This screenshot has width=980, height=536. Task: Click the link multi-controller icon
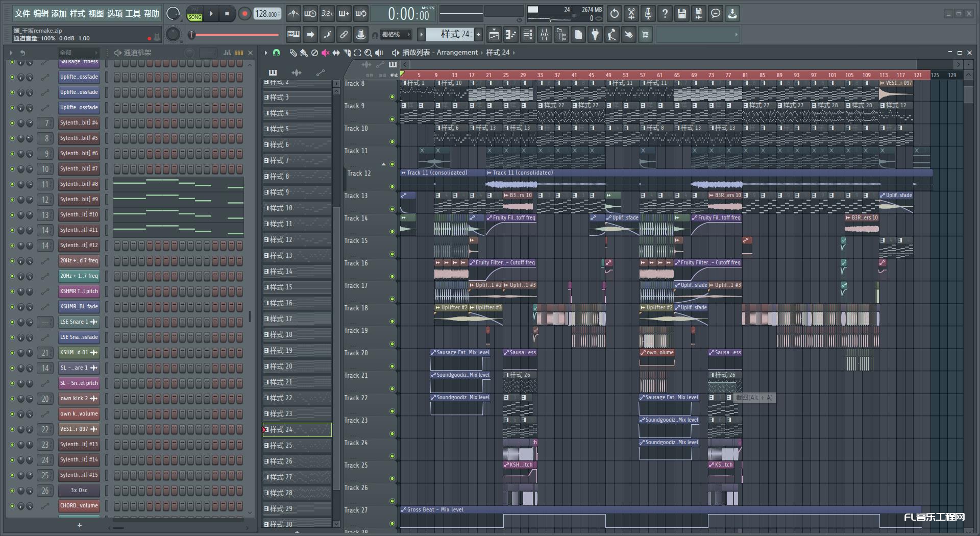click(344, 35)
